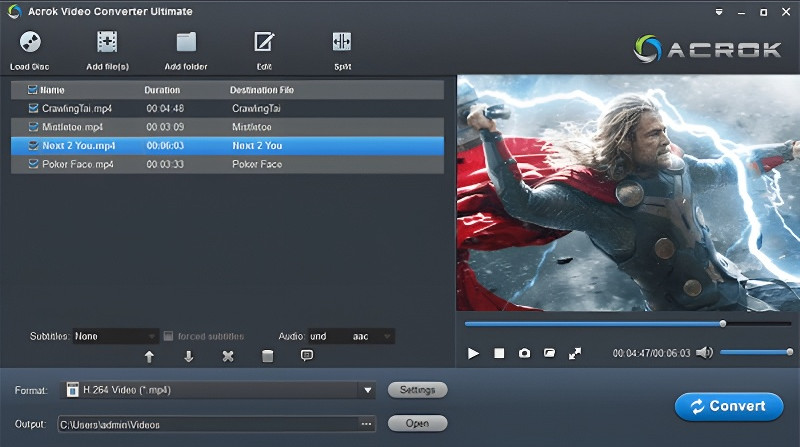The height and width of the screenshot is (447, 800).
Task: Uncheck the Poker Face.mp4 checkbox
Action: coord(34,164)
